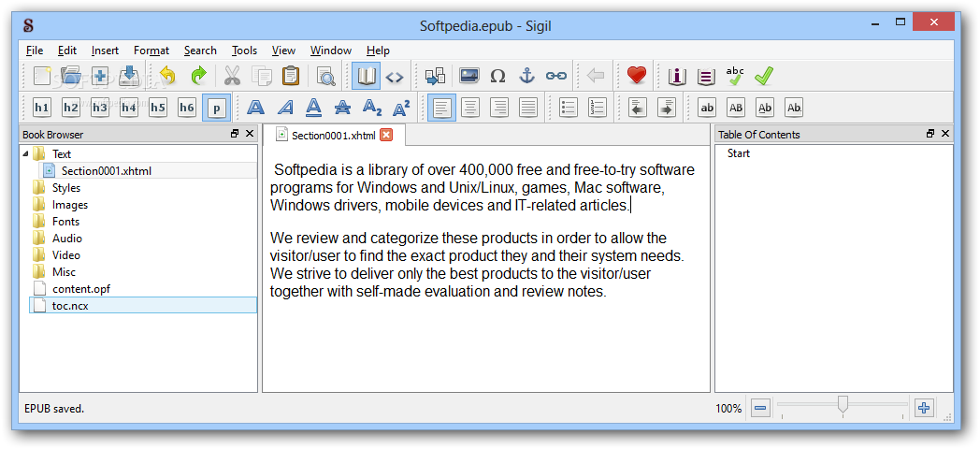Viewport: 980px width, 449px height.
Task: Open the File menu
Action: coord(35,51)
